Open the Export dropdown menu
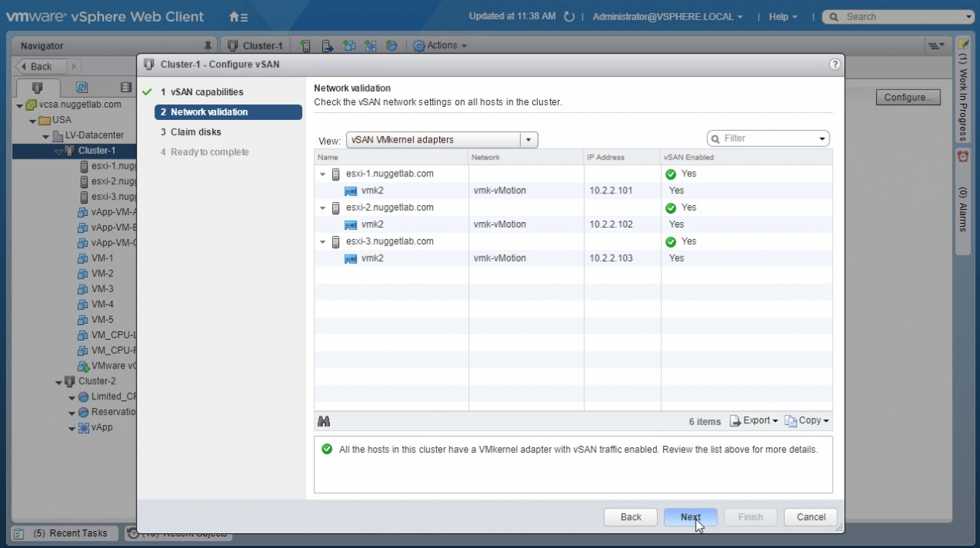 [754, 421]
